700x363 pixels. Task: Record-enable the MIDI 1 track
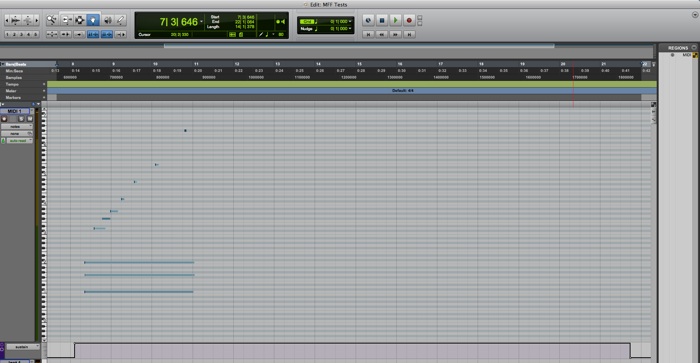pos(4,119)
